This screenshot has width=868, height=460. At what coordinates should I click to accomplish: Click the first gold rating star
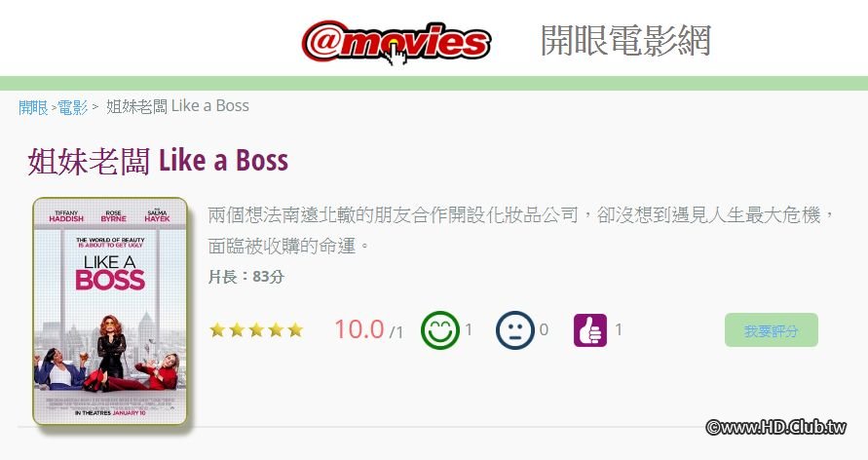217,330
